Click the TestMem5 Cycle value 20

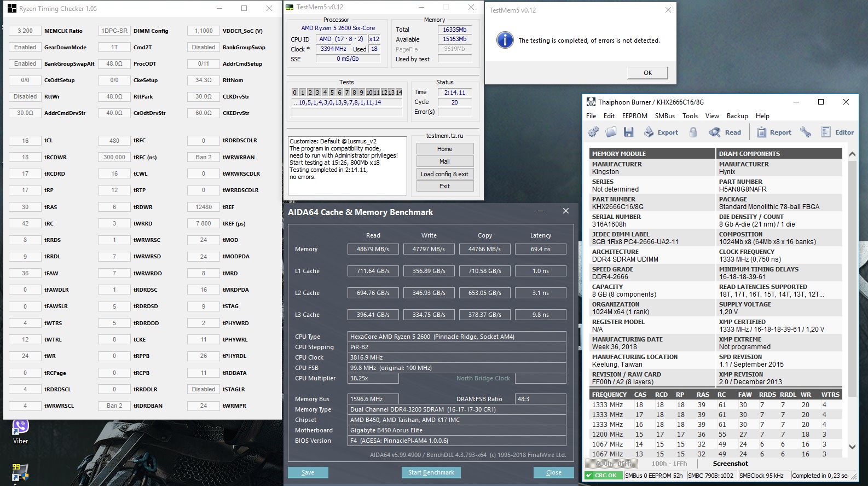[x=455, y=102]
